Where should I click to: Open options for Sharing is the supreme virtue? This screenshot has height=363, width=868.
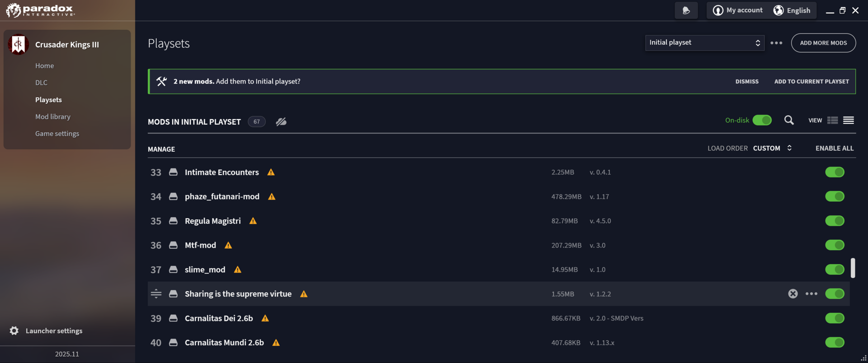[811, 294]
